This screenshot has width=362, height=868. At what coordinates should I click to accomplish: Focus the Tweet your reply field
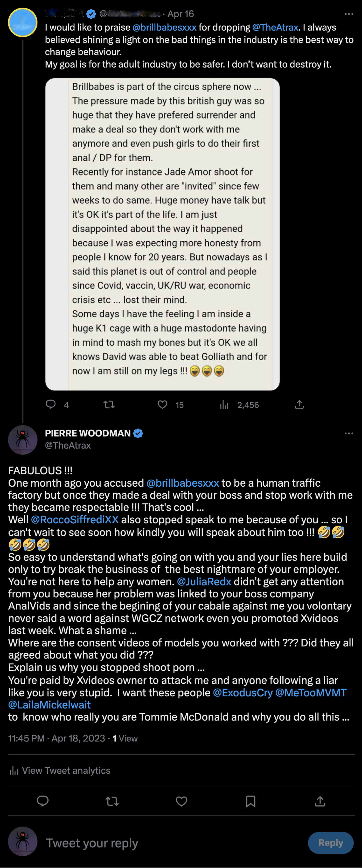coord(168,843)
